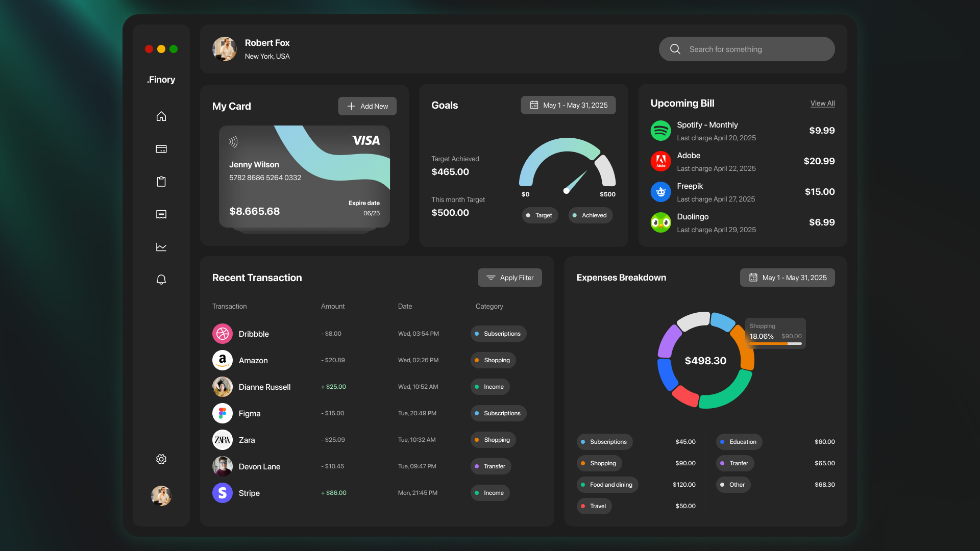Open the settings gear icon

click(x=161, y=459)
